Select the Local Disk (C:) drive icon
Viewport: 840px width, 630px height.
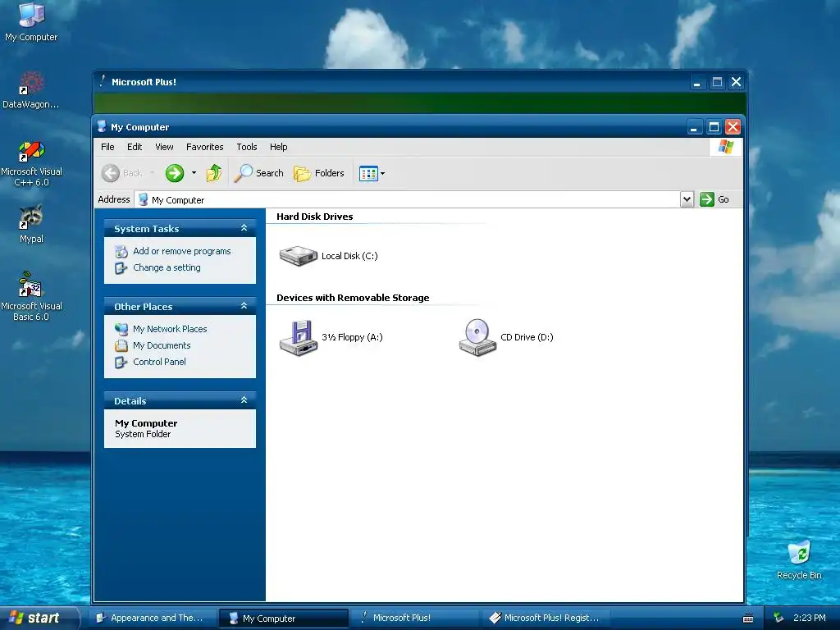click(x=299, y=256)
